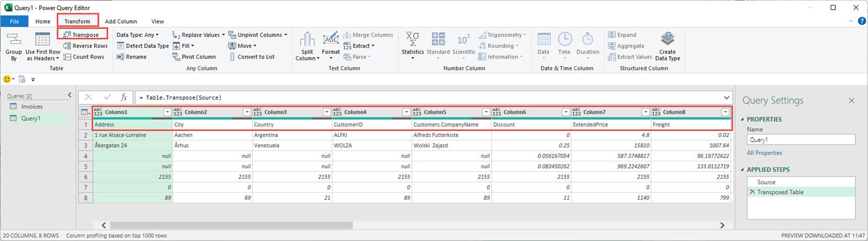868x241 pixels.
Task: Switch to the Add Column tab
Action: click(x=120, y=22)
